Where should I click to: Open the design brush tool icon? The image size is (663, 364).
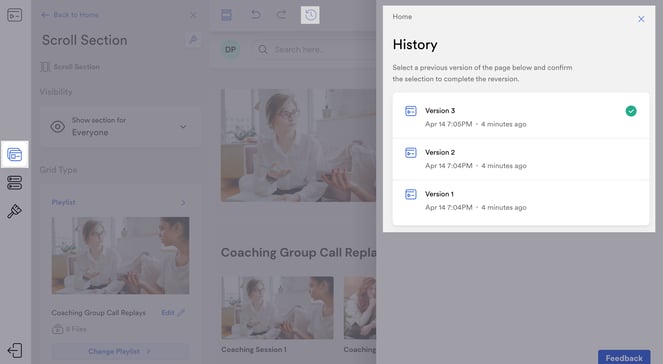point(14,211)
